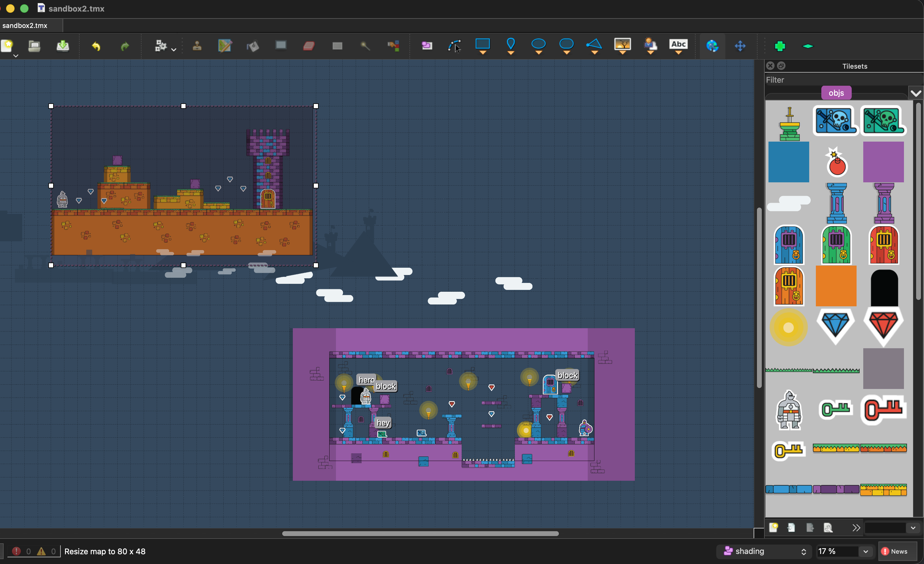
Task: Select the Insert Point tool
Action: 511,46
